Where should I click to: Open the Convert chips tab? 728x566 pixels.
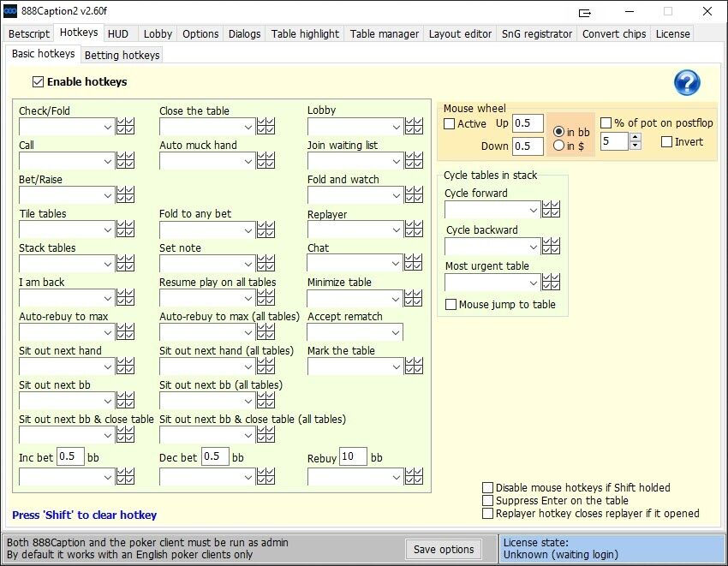[x=614, y=34]
